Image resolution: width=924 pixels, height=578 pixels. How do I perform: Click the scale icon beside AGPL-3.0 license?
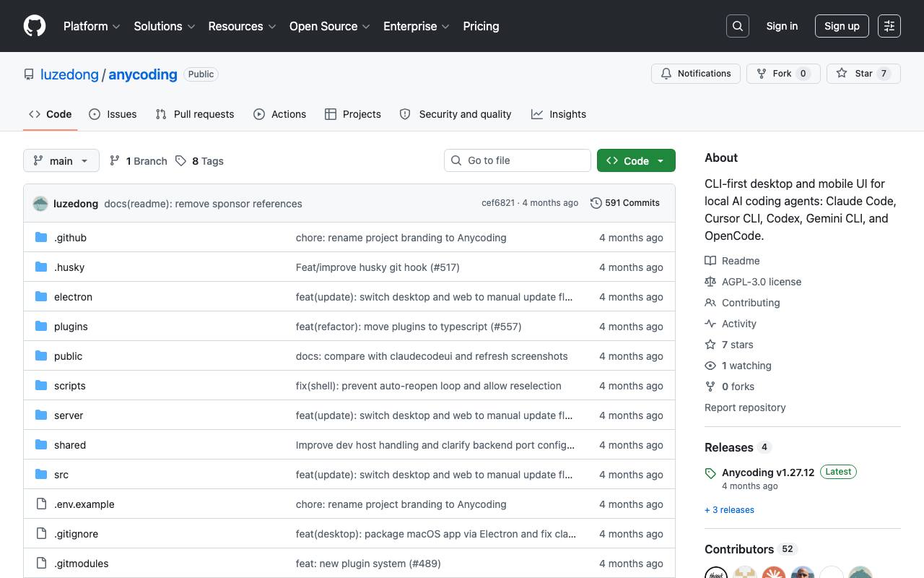[x=710, y=282]
